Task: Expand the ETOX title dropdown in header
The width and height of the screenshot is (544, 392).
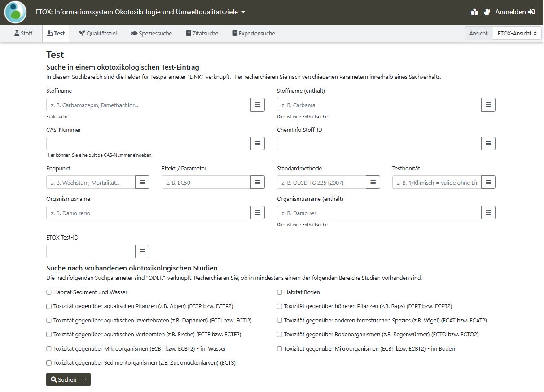Action: click(243, 12)
